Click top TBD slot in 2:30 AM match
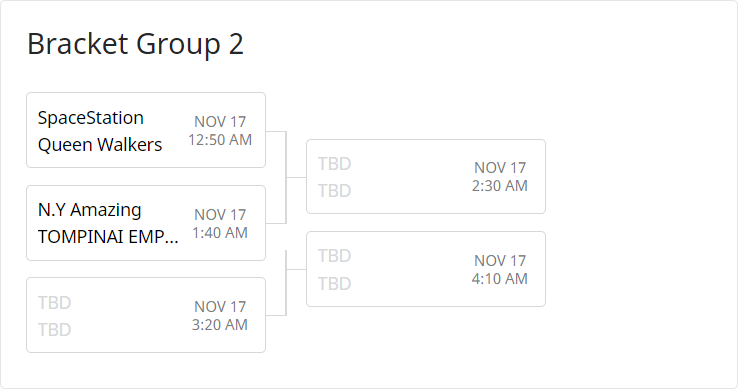This screenshot has width=740, height=389. pyautogui.click(x=334, y=164)
